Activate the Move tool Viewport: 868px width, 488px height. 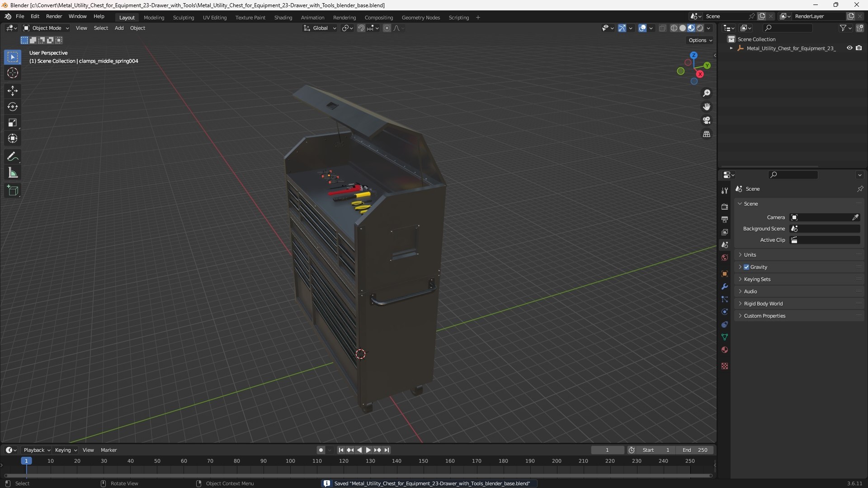click(13, 91)
